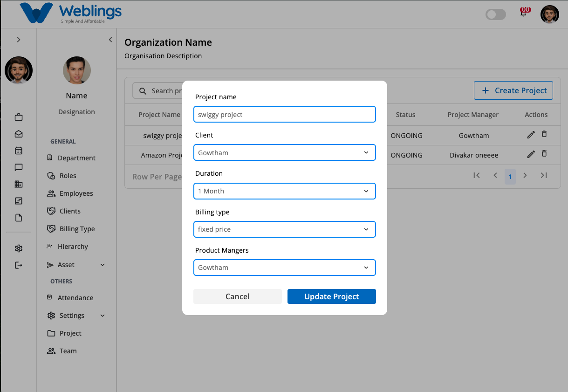Open Attendance in the sidebar

pyautogui.click(x=70, y=298)
